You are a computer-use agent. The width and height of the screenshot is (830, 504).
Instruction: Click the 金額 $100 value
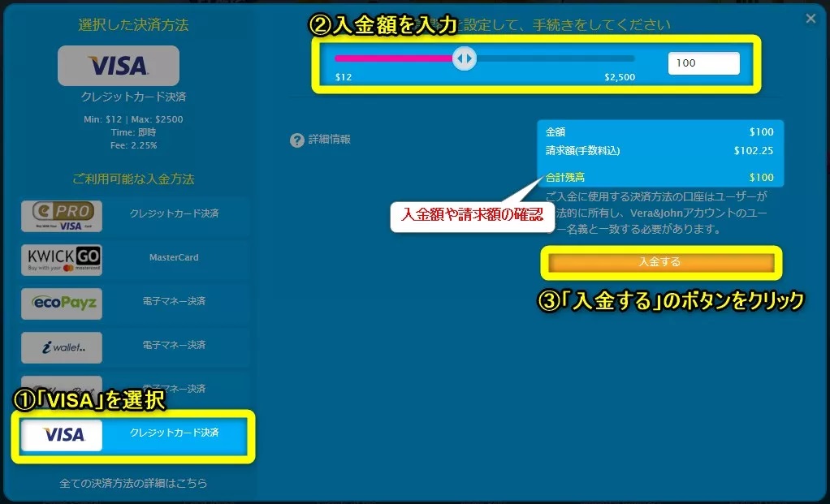(761, 131)
